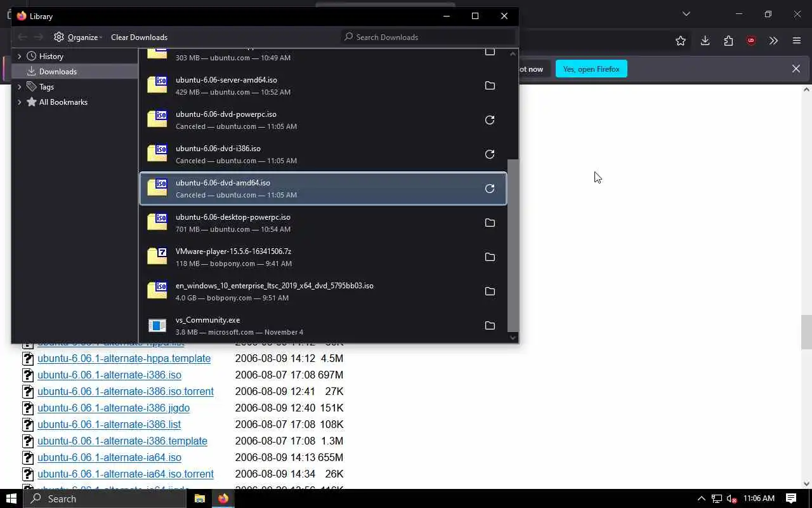Select the ubuntu-6.06-desktop-powerpc.iso download entry
The height and width of the screenshot is (508, 812).
click(x=323, y=223)
